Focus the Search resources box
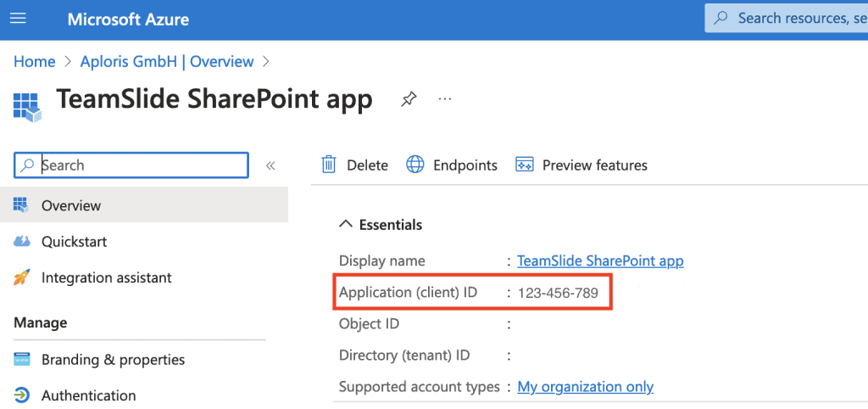The image size is (868, 409). 786,19
